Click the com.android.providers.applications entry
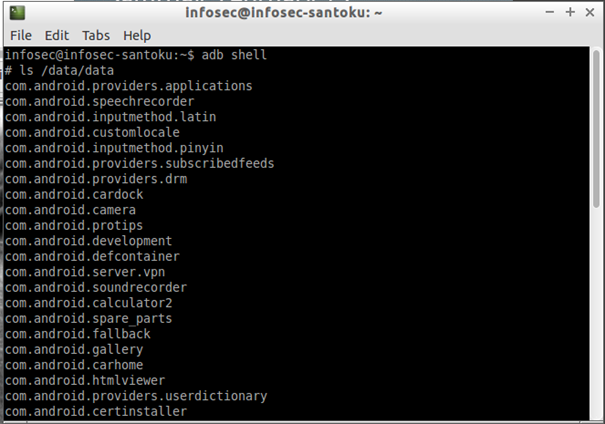 (128, 86)
